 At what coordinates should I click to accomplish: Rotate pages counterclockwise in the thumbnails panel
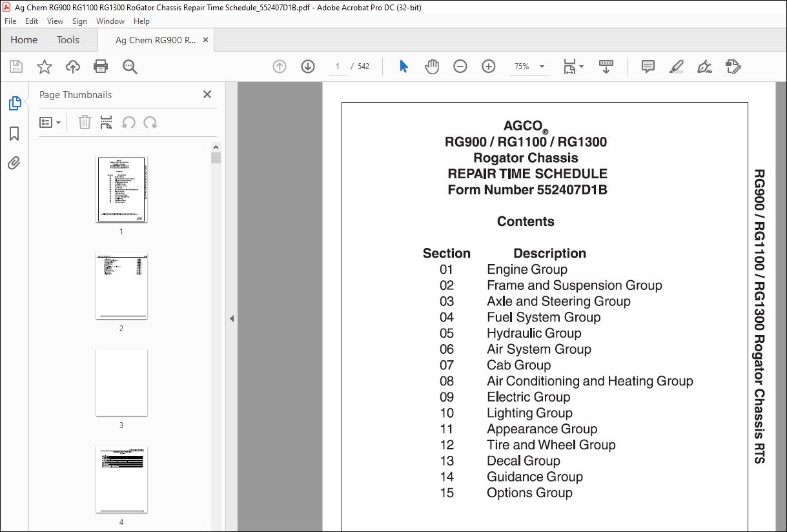tap(128, 123)
